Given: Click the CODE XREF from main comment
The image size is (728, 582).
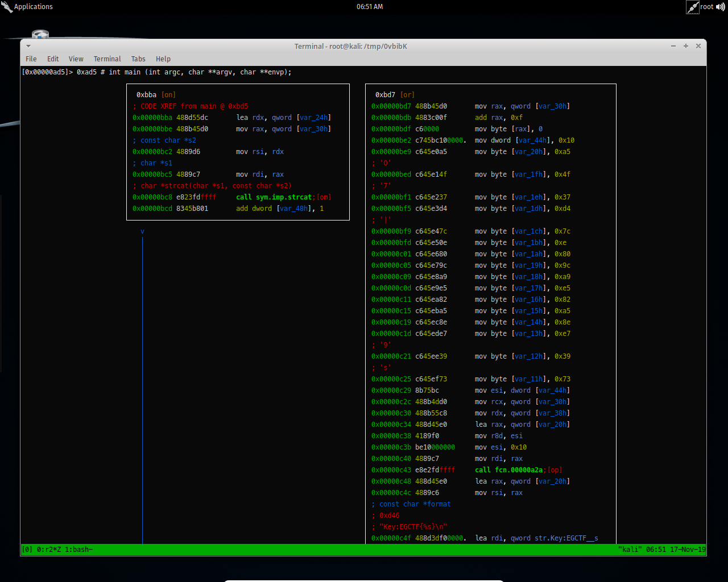Looking at the screenshot, I should (x=191, y=106).
